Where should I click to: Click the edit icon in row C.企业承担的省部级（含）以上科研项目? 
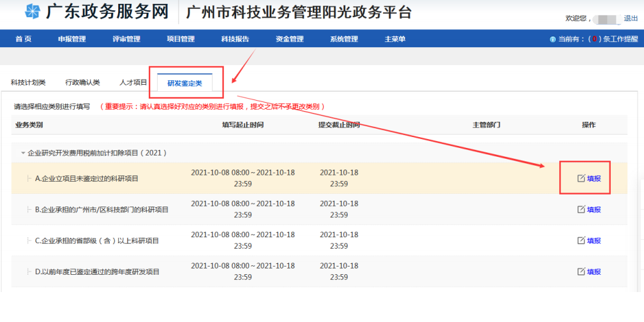(581, 240)
